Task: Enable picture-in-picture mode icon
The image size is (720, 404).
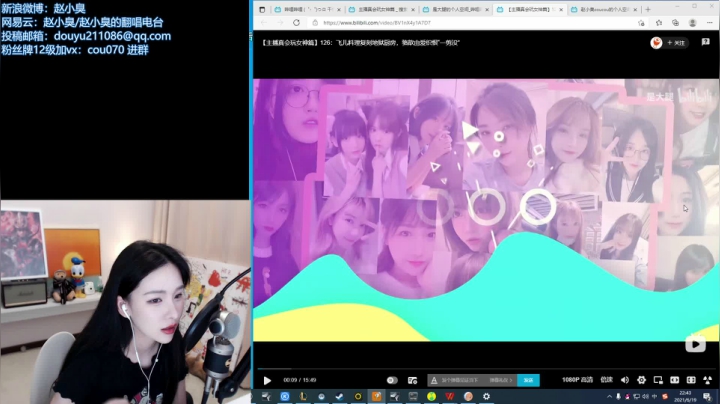Action: pyautogui.click(x=658, y=380)
